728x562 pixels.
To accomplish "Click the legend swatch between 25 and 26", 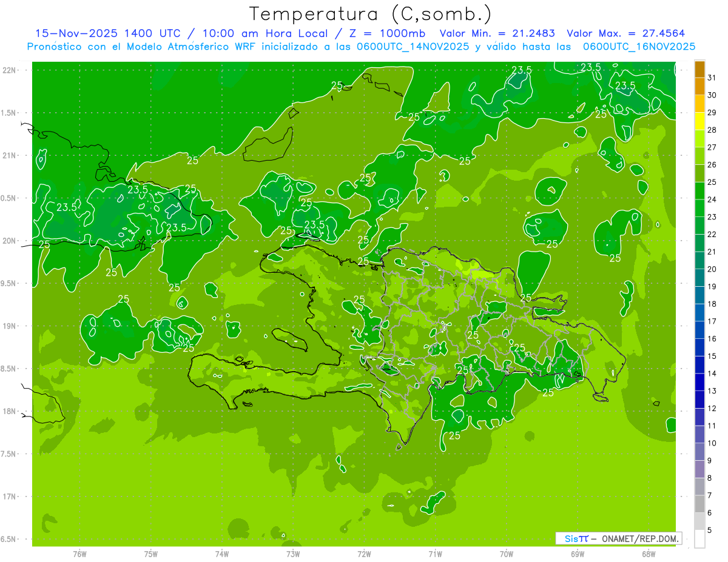I will coord(699,173).
